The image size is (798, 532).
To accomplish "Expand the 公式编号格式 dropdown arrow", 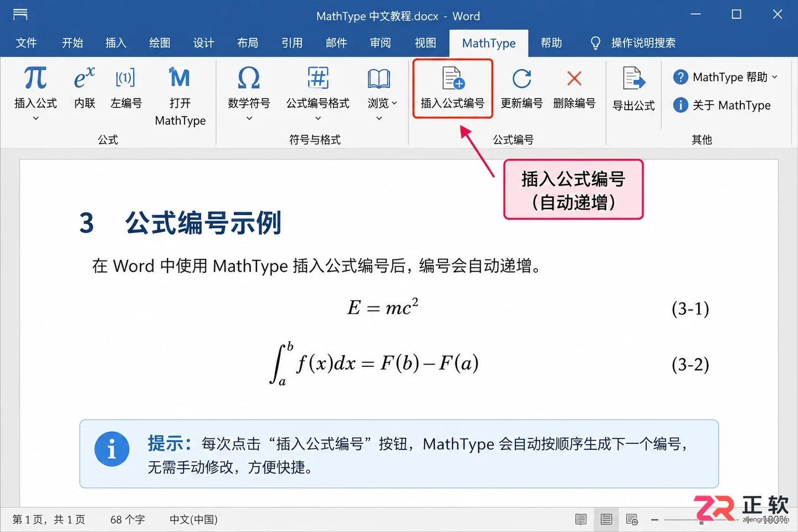I will [x=318, y=118].
